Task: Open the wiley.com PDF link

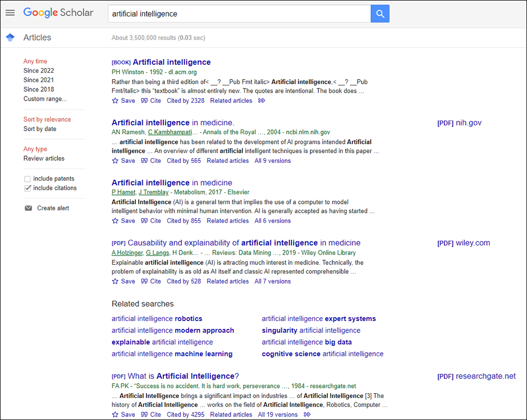Action: [x=463, y=243]
